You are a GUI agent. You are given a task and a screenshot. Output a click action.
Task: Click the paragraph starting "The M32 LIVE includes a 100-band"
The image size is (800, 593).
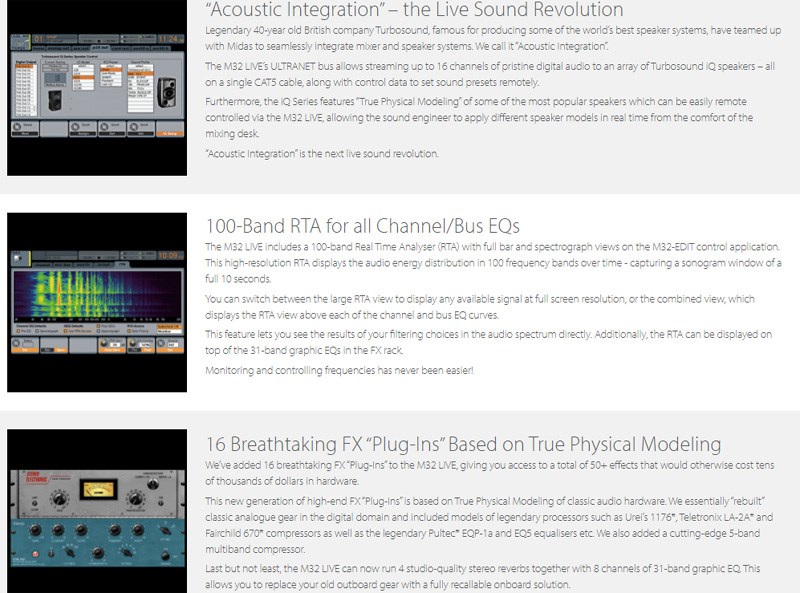pyautogui.click(x=493, y=263)
